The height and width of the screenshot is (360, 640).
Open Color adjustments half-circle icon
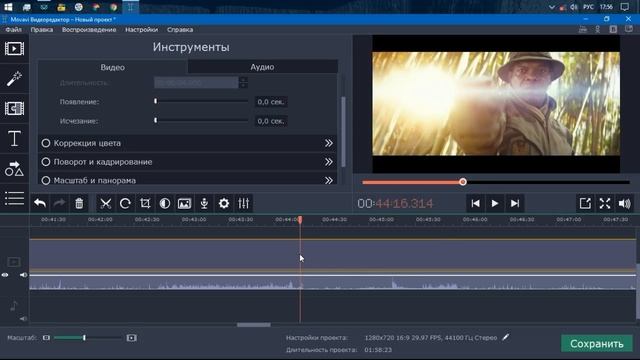point(165,203)
